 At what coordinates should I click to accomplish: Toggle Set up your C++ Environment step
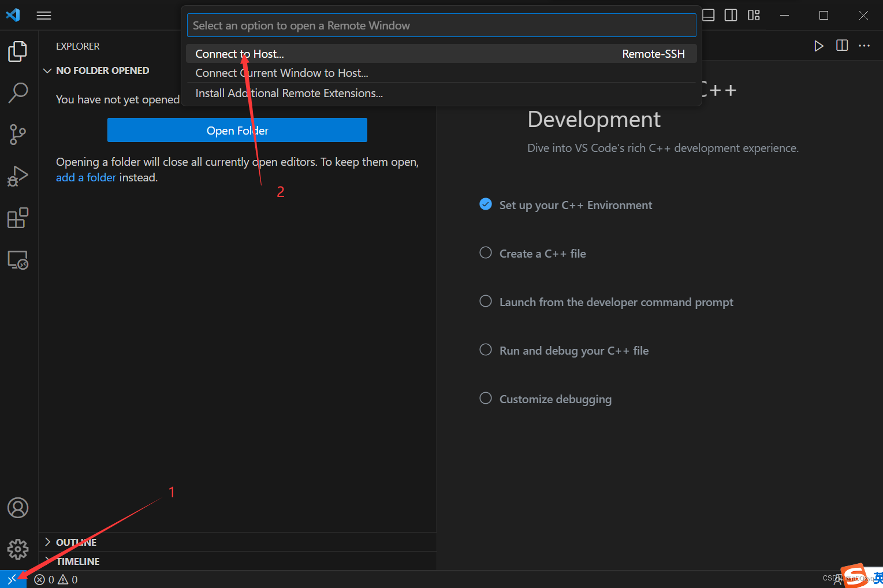click(486, 204)
